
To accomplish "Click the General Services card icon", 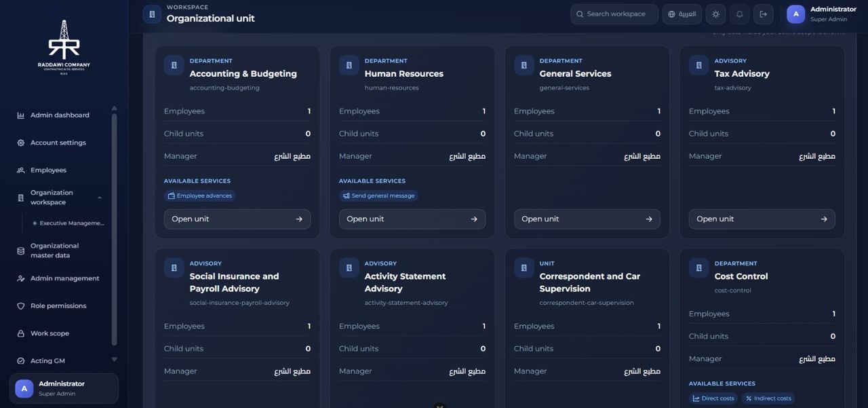I will [x=524, y=65].
